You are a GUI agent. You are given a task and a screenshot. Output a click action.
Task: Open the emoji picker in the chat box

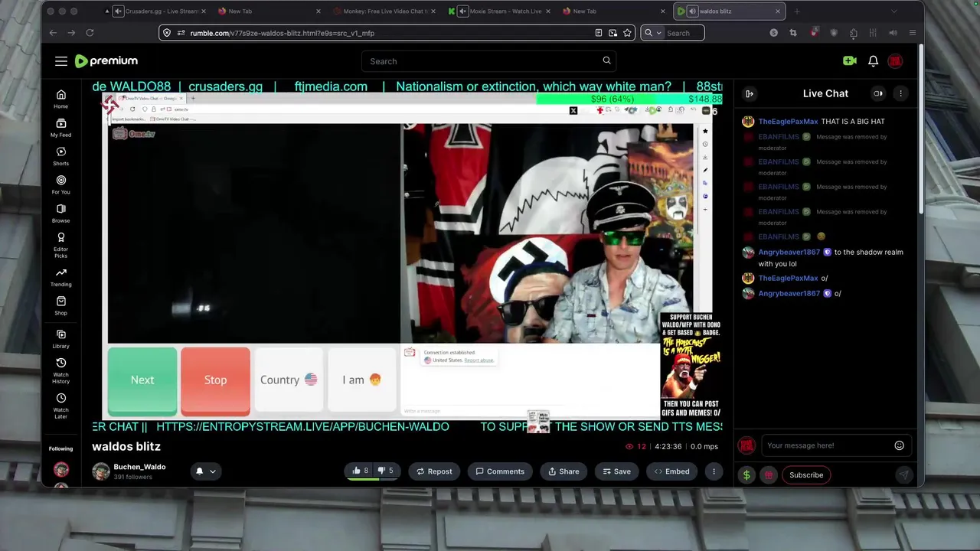(900, 445)
